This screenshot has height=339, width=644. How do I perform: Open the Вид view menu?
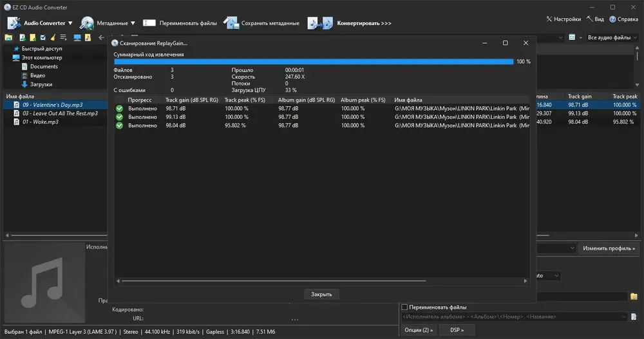[x=595, y=19]
